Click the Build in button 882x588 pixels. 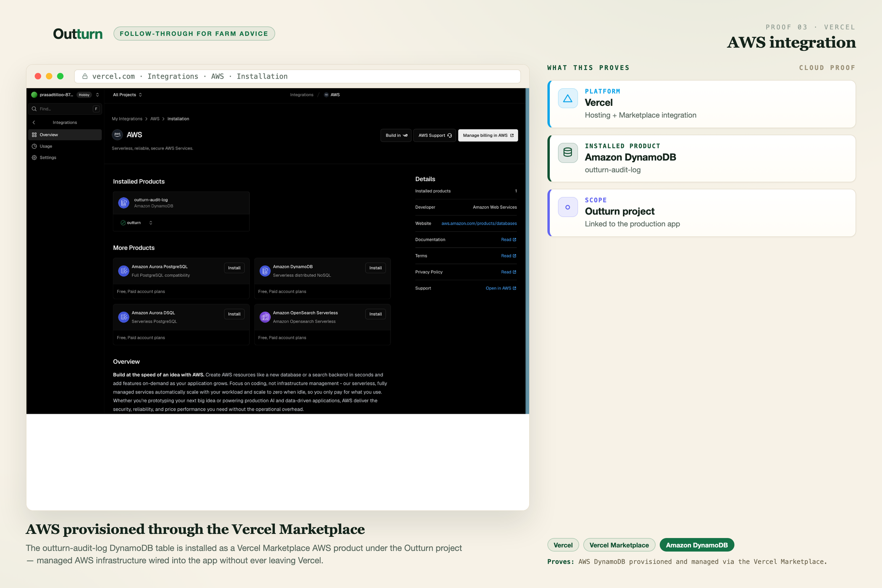coord(396,135)
